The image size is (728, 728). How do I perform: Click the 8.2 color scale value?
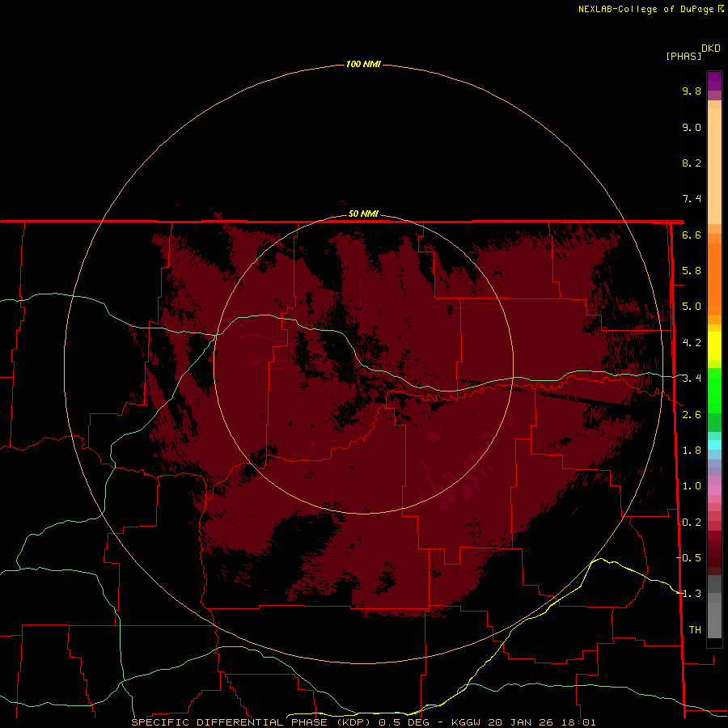692,163
